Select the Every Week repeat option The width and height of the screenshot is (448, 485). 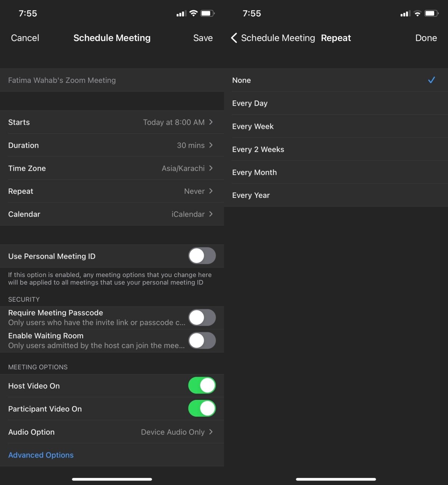tap(253, 127)
